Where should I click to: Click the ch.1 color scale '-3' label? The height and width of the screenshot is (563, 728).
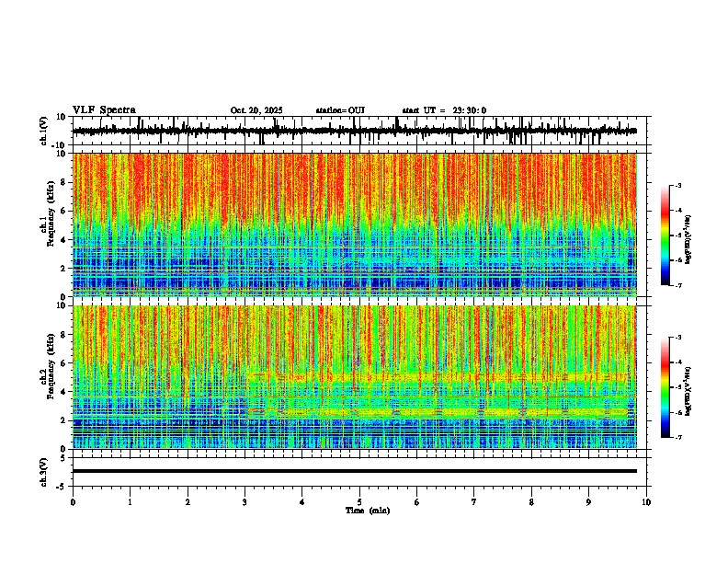click(x=677, y=185)
